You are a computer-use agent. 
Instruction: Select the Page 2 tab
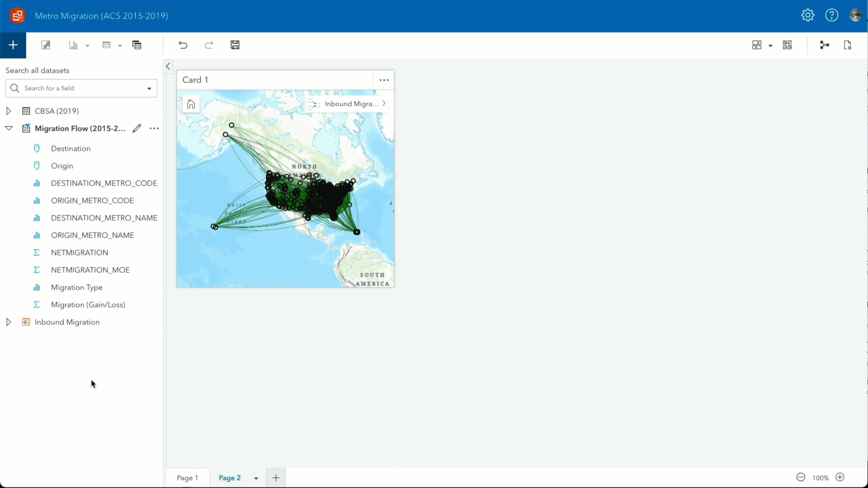(x=229, y=478)
